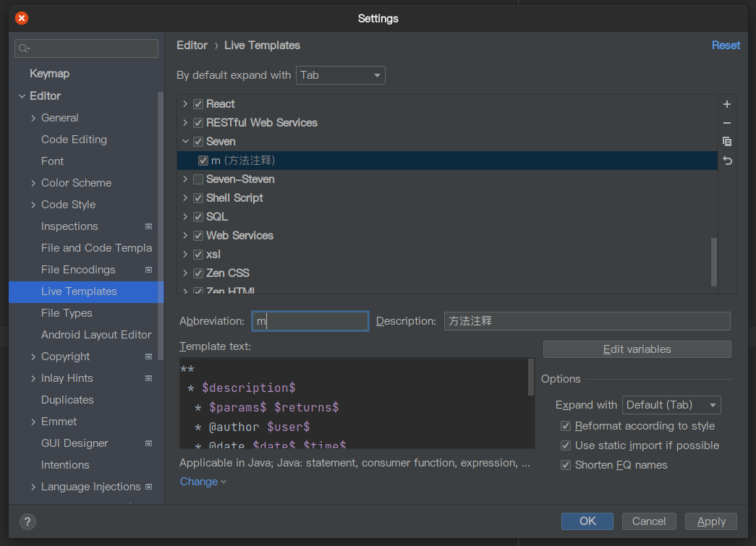
Task: Click the Cancel button
Action: click(x=649, y=521)
